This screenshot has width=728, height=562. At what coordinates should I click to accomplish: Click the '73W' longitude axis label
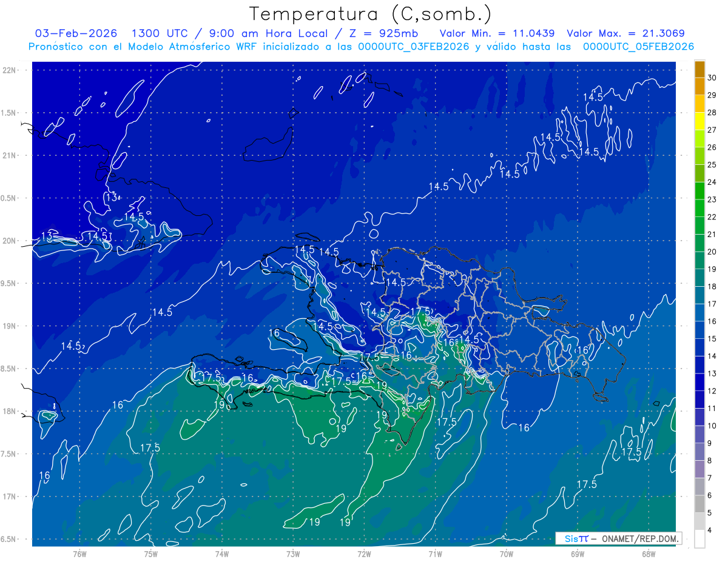pos(293,554)
